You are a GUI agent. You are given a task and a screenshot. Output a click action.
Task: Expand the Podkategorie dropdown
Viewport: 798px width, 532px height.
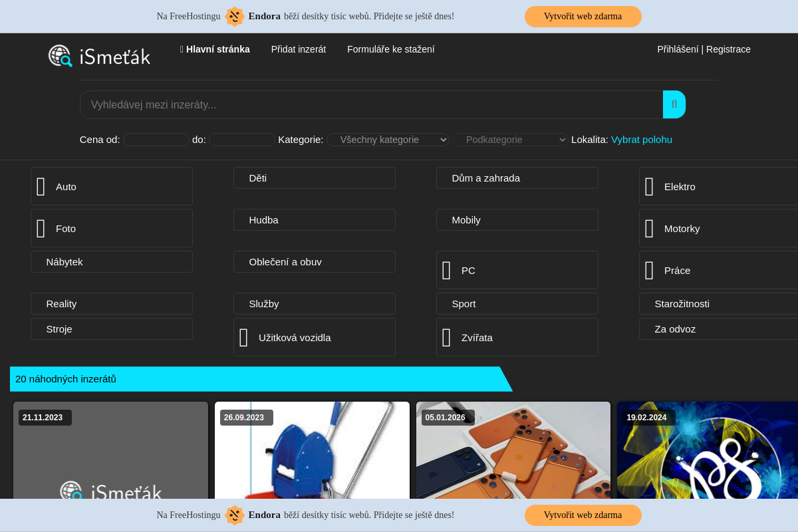tap(511, 140)
